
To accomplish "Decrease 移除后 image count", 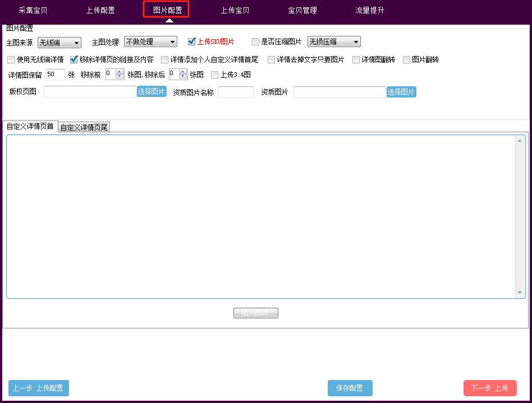I will pos(183,77).
